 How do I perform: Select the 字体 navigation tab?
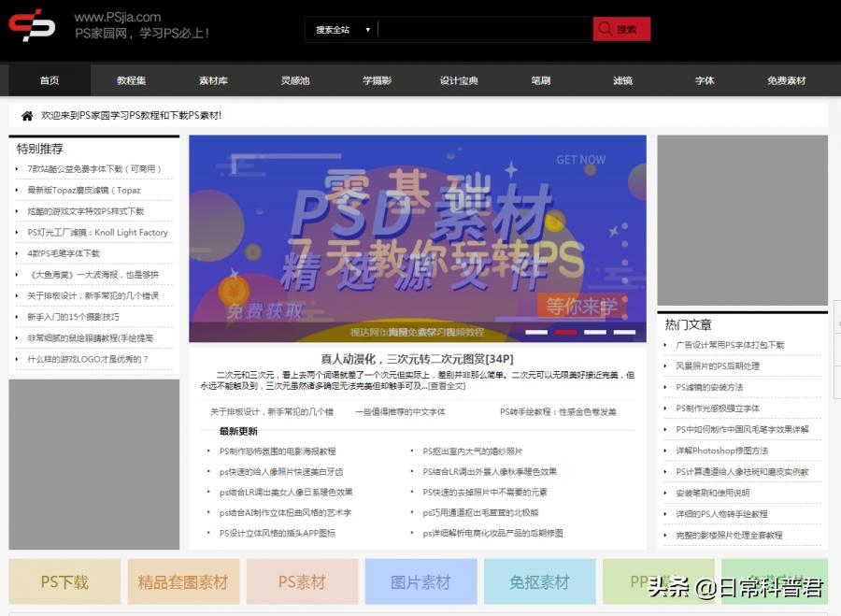[705, 80]
